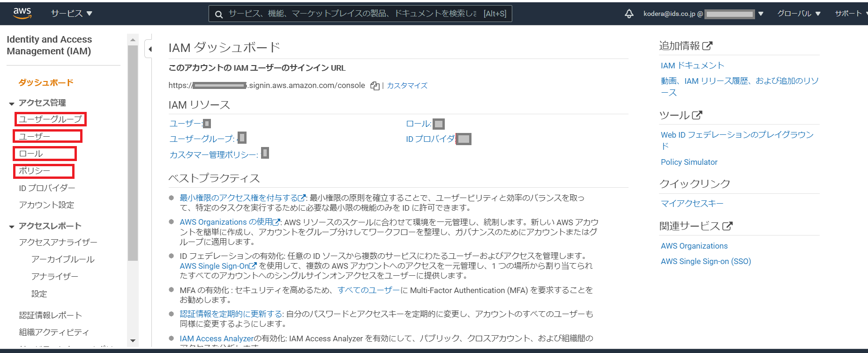Open 認証情報を定期的に更新する link
This screenshot has width=868, height=353.
[231, 314]
